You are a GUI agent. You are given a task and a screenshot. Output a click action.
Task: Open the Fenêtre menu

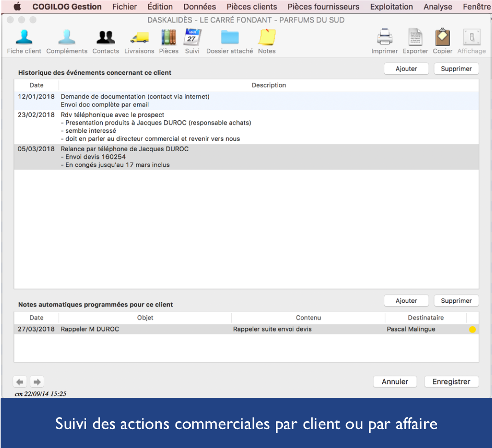click(477, 6)
